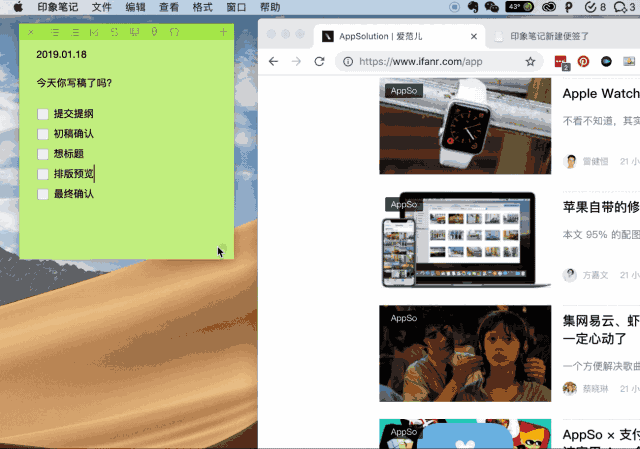Go back in the browser
Image resolution: width=640 pixels, height=449 pixels.
pos(273,62)
